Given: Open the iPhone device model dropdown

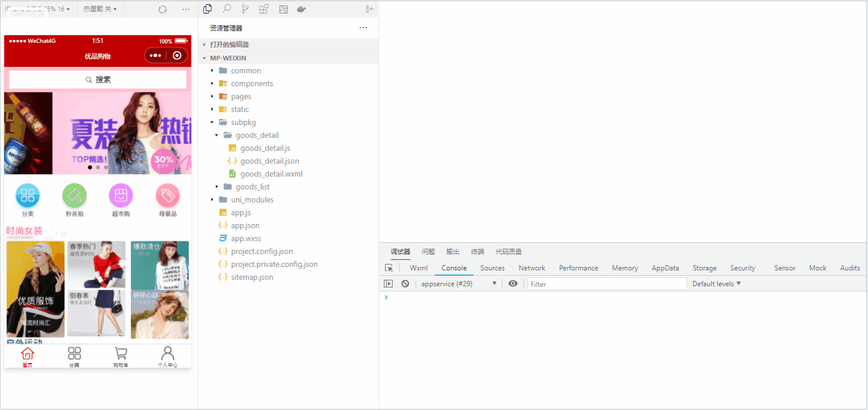Looking at the screenshot, I should [37, 9].
